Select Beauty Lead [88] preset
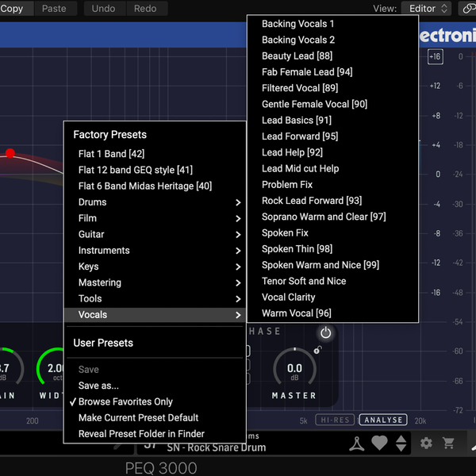Viewport: 476px width, 476px height. [332, 56]
